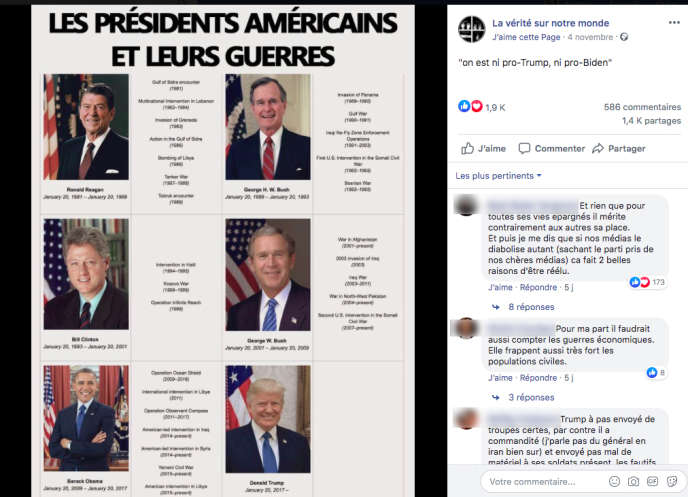The width and height of the screenshot is (688, 497).
Task: Attach a photo with the camera icon
Action: point(633,481)
